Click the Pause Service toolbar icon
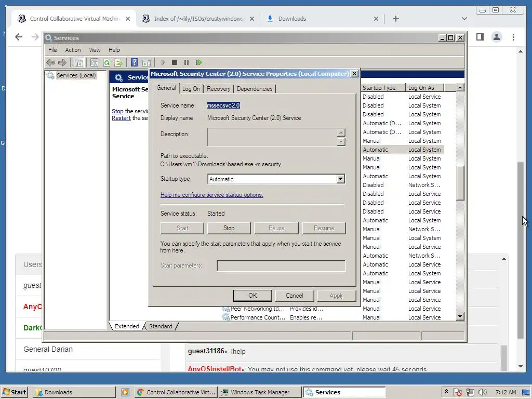 [x=187, y=62]
